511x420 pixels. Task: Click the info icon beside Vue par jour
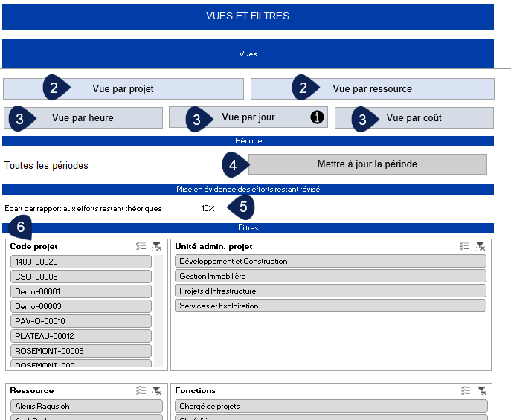[x=317, y=117]
